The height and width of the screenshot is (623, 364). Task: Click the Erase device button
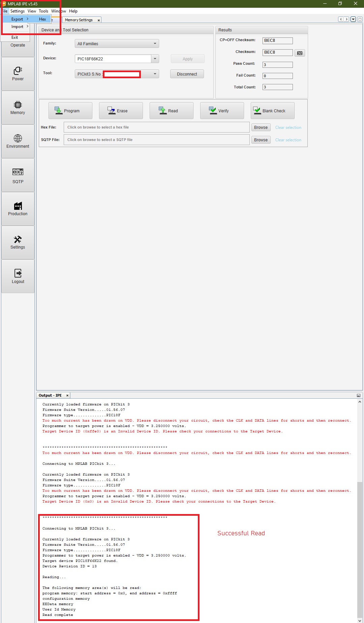click(121, 111)
